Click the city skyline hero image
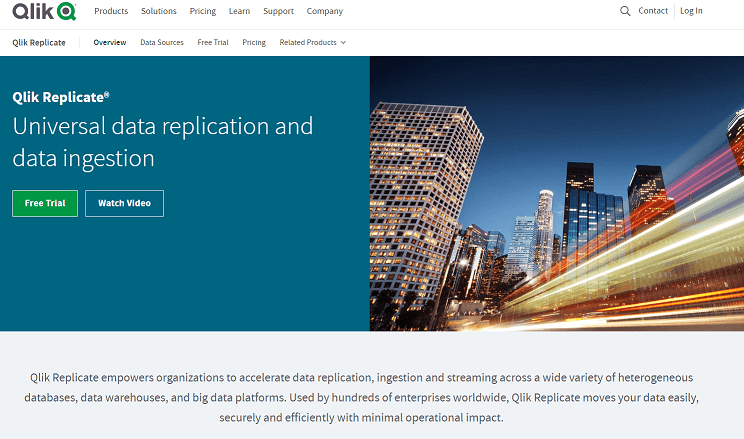 pos(557,194)
